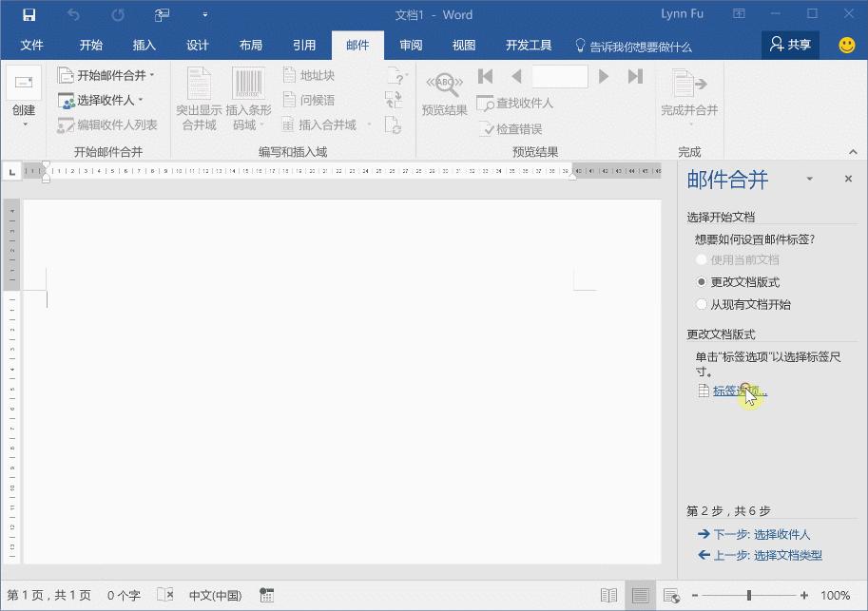Switch to the 审阅 ribbon tab
The image size is (868, 611).
coord(410,44)
